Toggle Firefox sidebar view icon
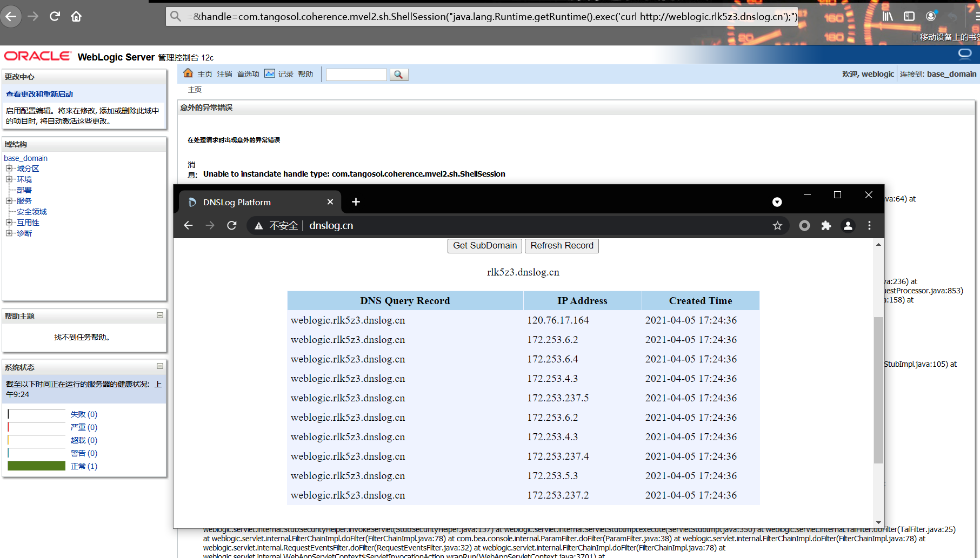980x558 pixels. point(909,16)
